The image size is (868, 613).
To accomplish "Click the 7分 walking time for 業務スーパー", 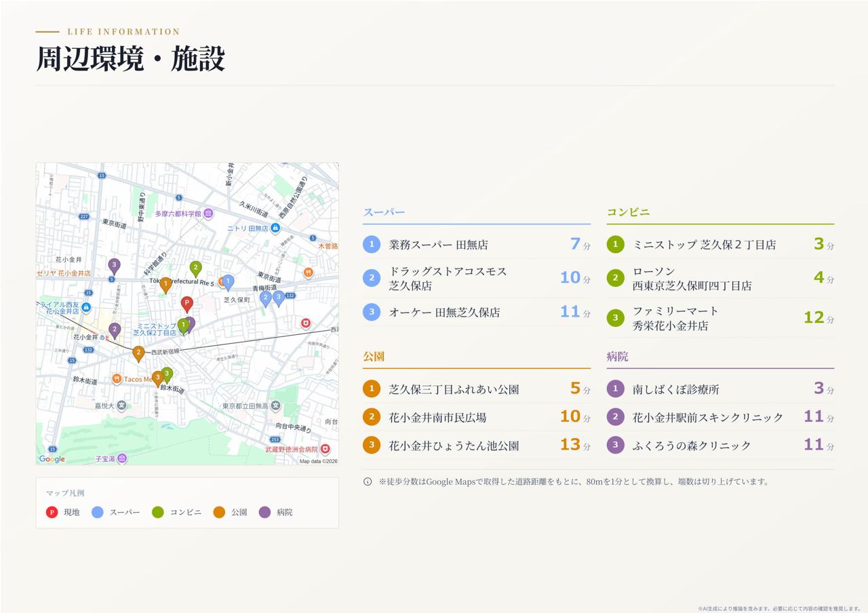I will [580, 244].
